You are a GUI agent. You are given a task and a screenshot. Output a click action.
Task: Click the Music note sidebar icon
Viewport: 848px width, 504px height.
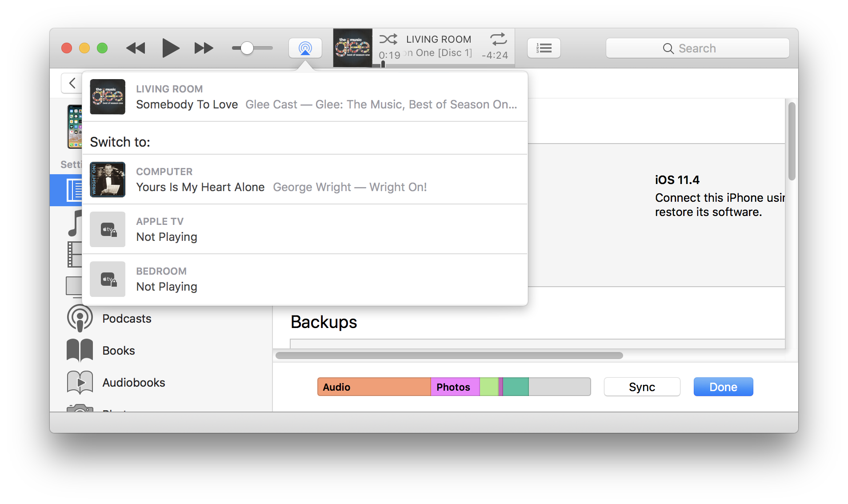(x=76, y=223)
